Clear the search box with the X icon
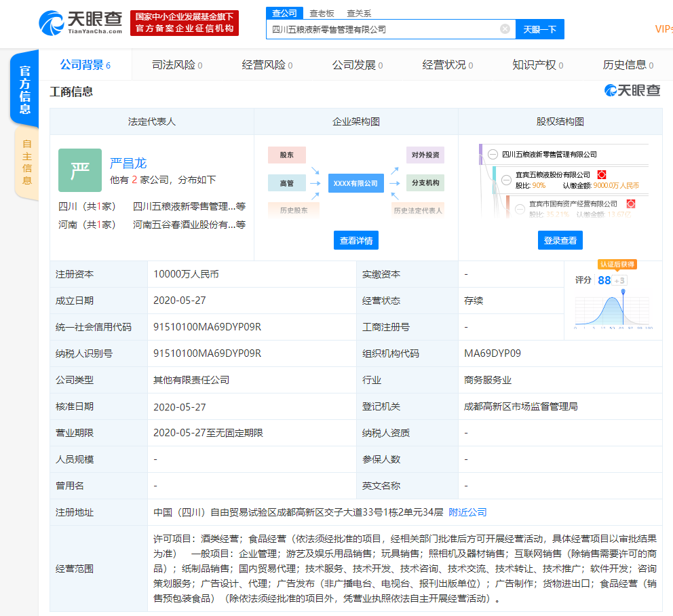The height and width of the screenshot is (616, 673). pos(505,29)
